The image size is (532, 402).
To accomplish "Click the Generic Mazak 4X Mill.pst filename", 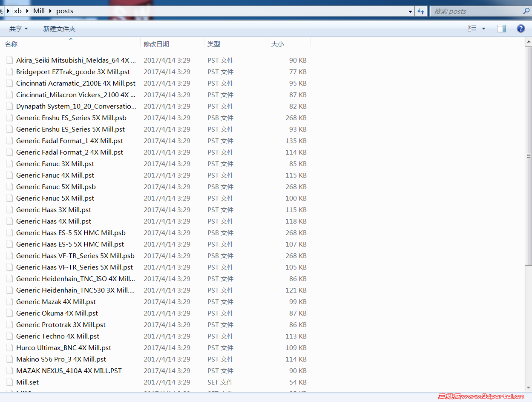I will (56, 301).
